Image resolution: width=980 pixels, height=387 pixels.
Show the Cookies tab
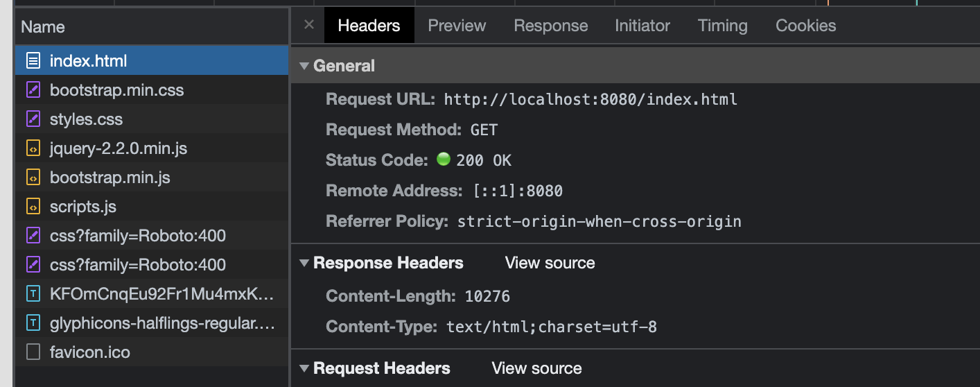806,26
